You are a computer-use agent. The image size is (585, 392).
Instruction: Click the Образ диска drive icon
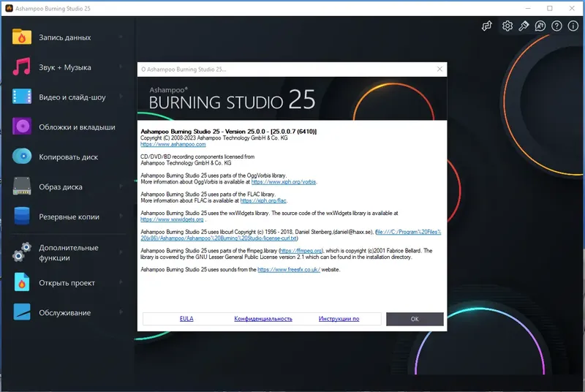pyautogui.click(x=22, y=186)
